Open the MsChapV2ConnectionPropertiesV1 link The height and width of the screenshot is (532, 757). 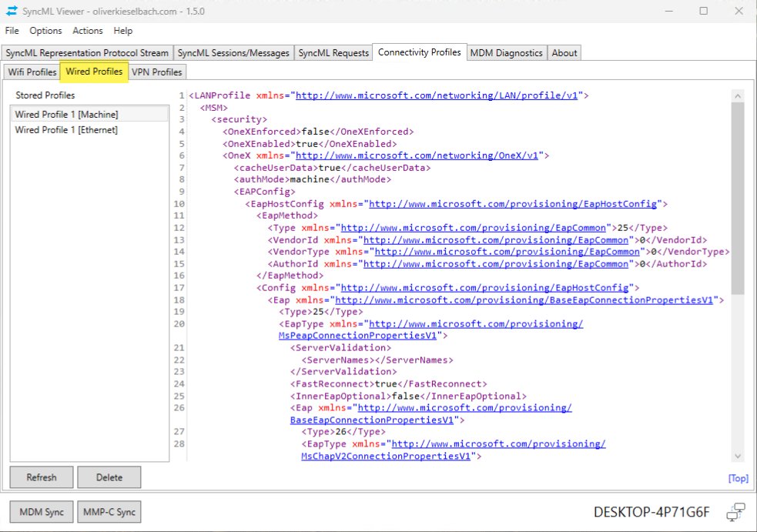tap(386, 456)
